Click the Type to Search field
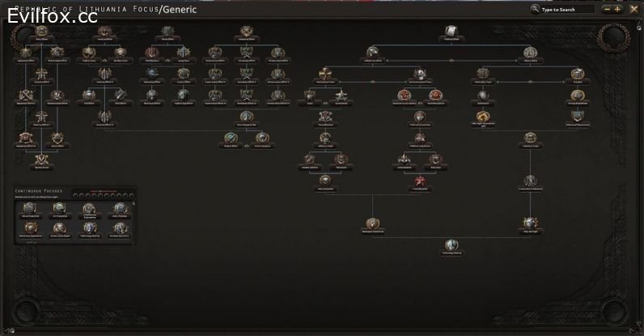This screenshot has width=644, height=336. (567, 10)
